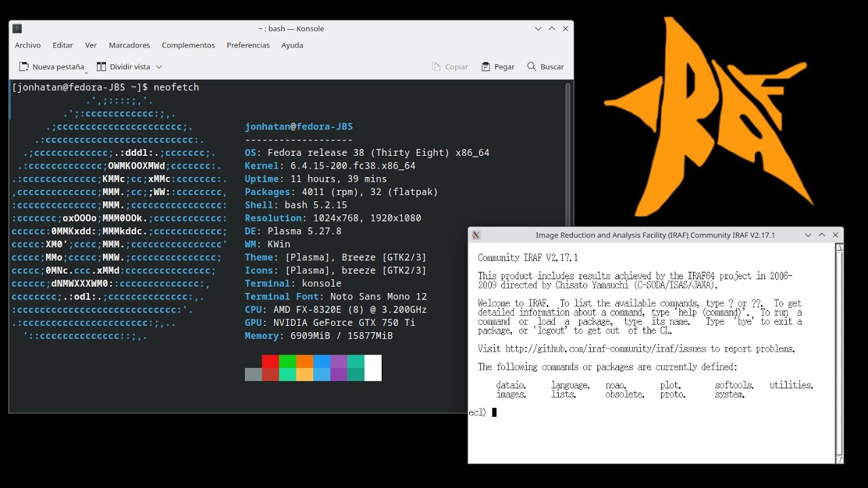
Task: Minimize the IRAF window
Action: (808, 235)
